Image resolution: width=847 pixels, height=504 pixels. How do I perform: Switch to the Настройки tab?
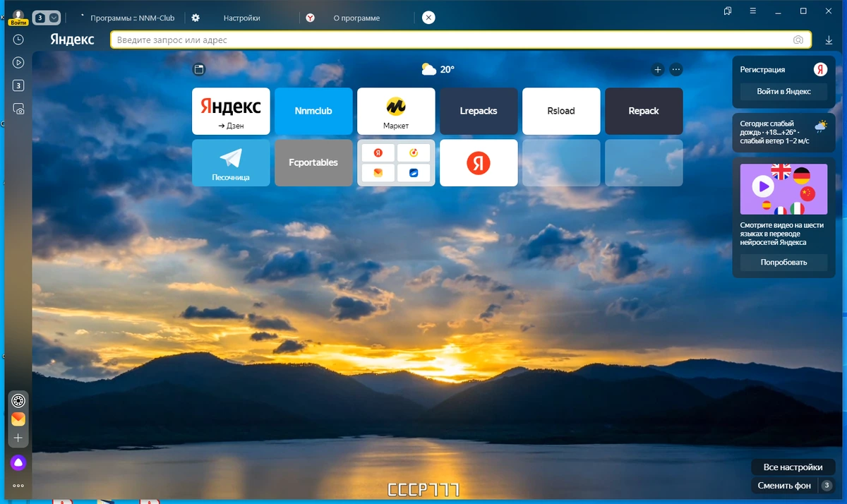tap(241, 18)
